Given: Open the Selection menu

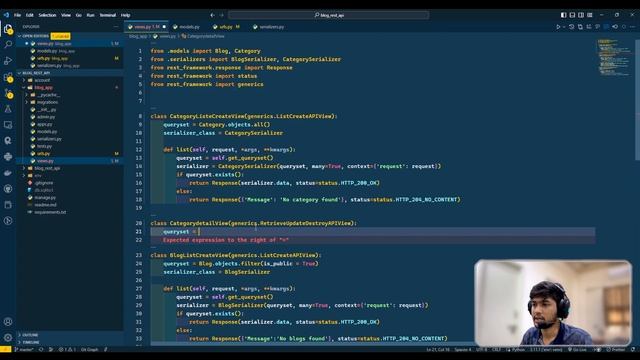Looking at the screenshot, I should (47, 15).
